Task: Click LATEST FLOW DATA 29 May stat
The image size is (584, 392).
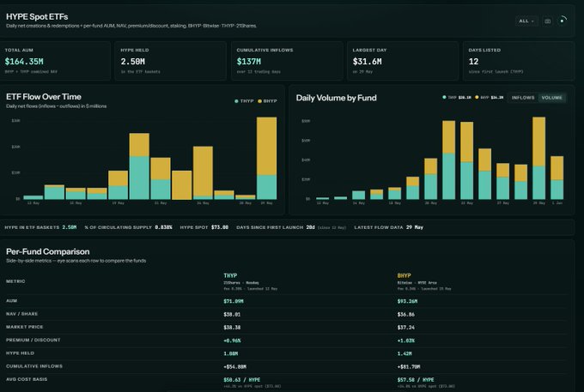Action: (x=388, y=227)
